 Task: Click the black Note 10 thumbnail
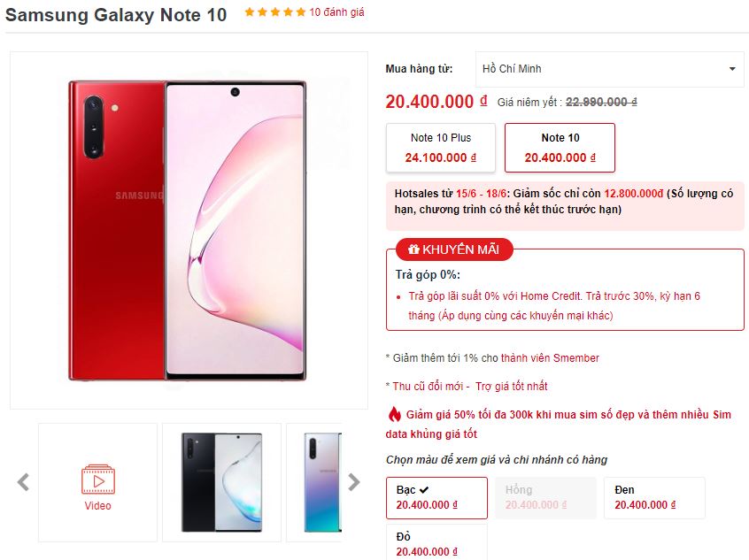(221, 482)
